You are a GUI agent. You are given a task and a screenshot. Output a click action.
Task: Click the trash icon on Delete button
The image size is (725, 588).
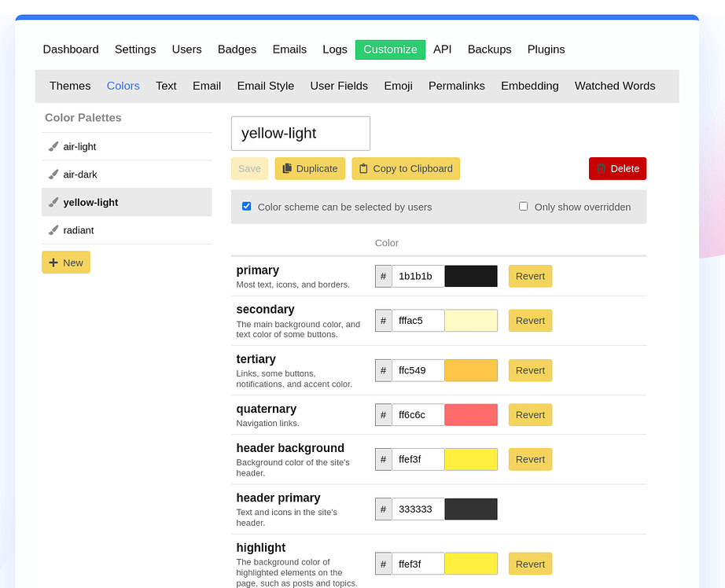tap(601, 168)
